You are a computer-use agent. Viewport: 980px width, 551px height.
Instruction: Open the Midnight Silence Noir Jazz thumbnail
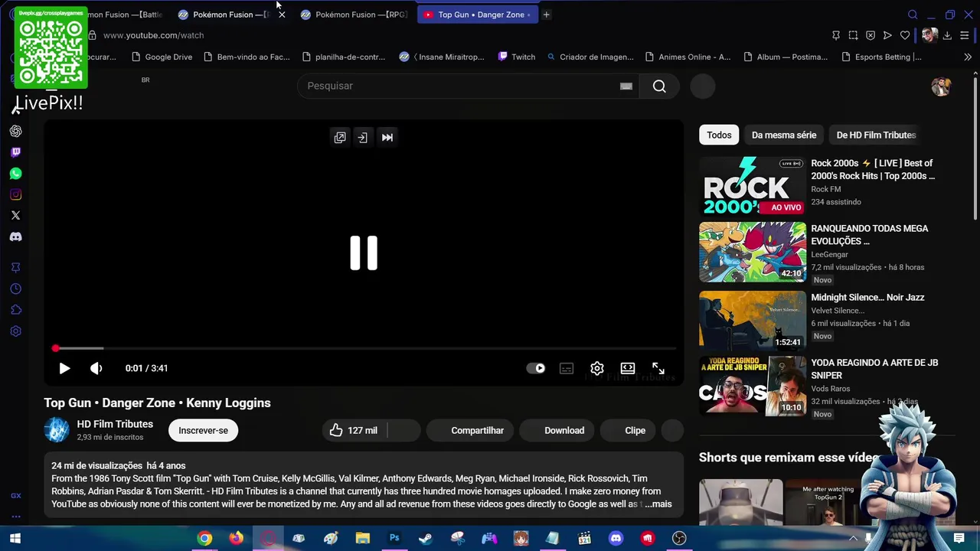753,320
